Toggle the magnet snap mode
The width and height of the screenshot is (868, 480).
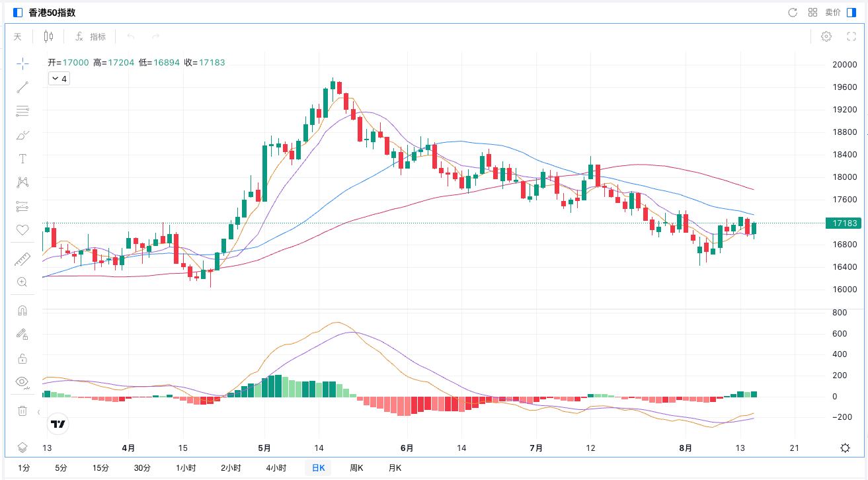[22, 311]
